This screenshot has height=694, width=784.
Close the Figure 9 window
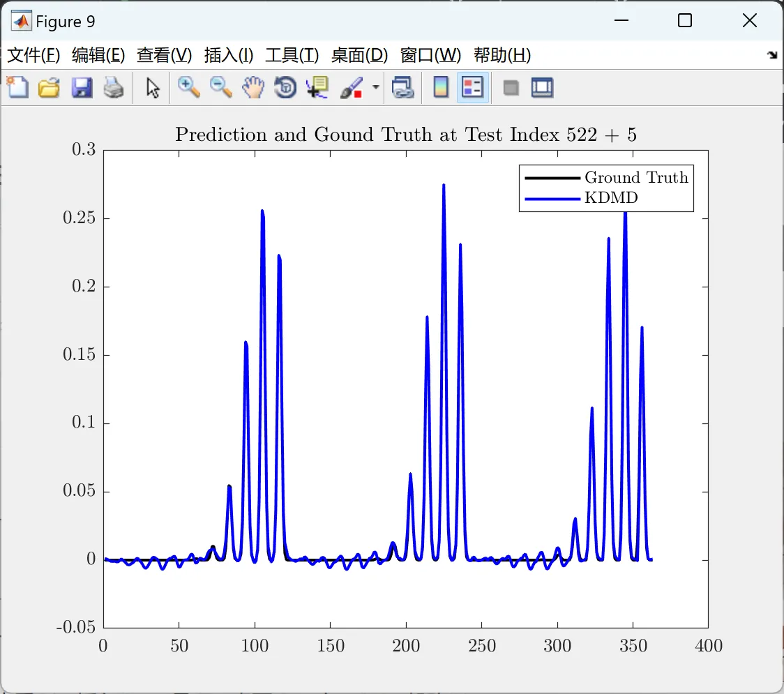click(750, 20)
